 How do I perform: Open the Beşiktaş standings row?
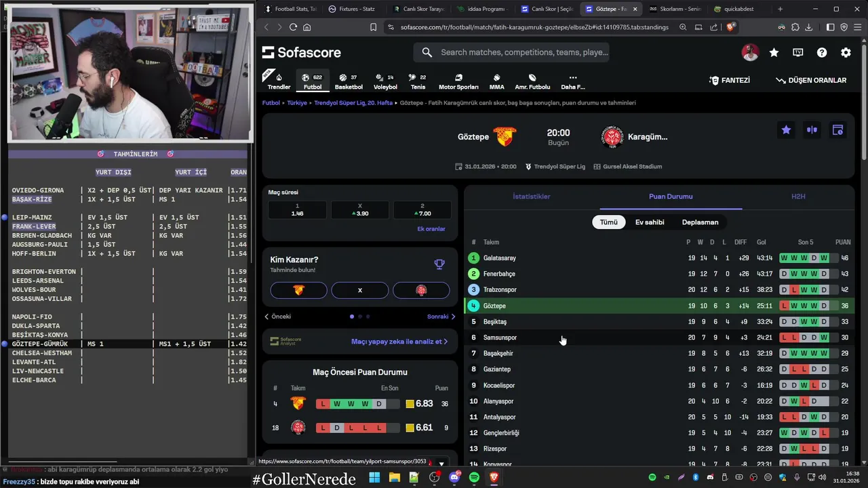(x=659, y=322)
